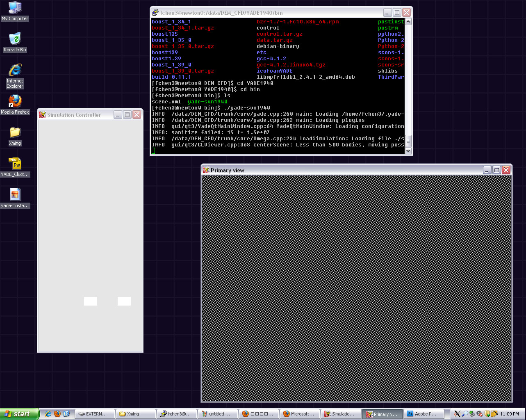Select the YADE_Clust Fireworks PNG file icon

(15, 164)
